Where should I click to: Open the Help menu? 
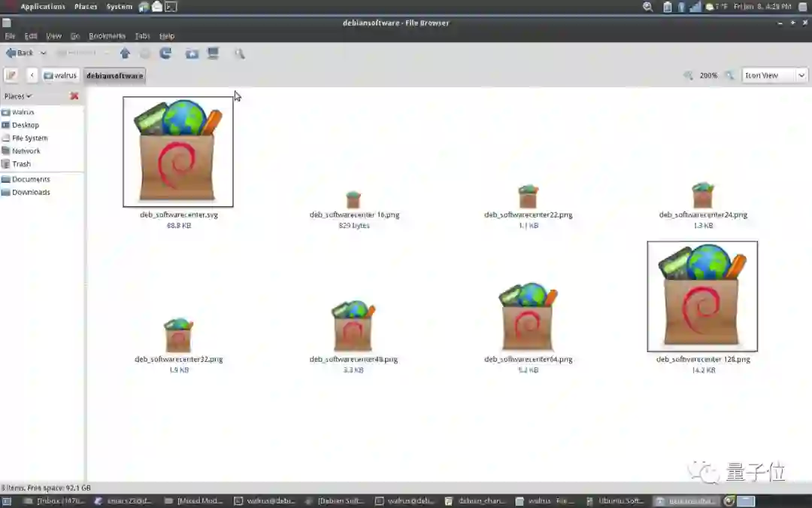pos(167,36)
